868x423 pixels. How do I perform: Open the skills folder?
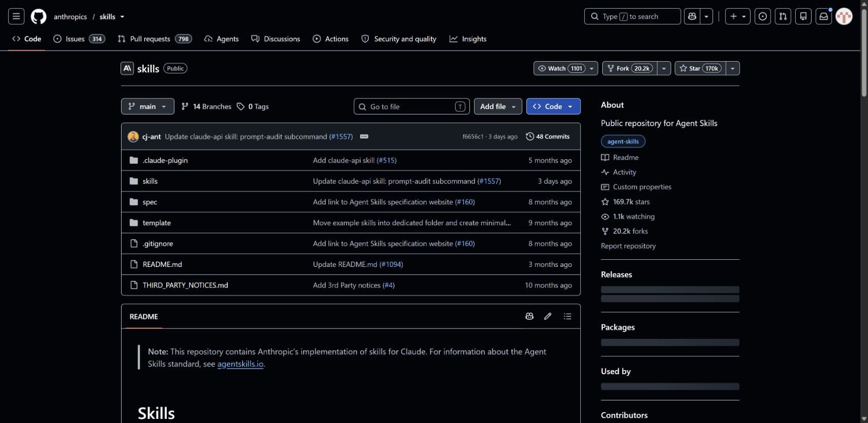click(150, 181)
